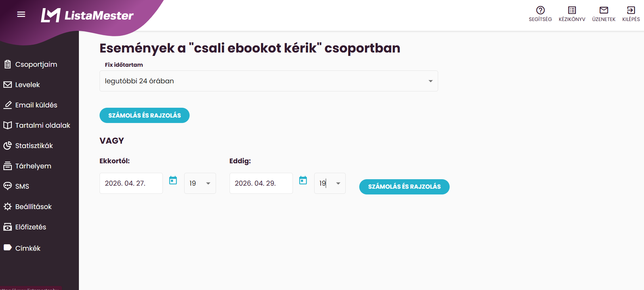Click the Eddig date input field
The height and width of the screenshot is (290, 644).
click(x=261, y=183)
